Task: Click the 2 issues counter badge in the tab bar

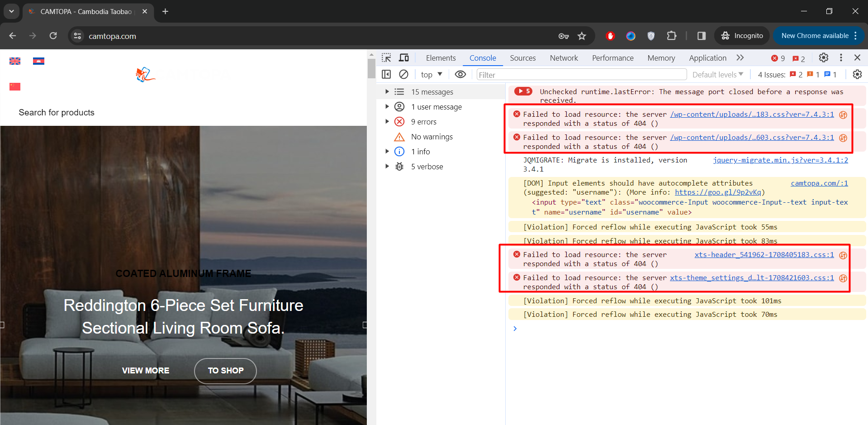Action: (x=799, y=58)
